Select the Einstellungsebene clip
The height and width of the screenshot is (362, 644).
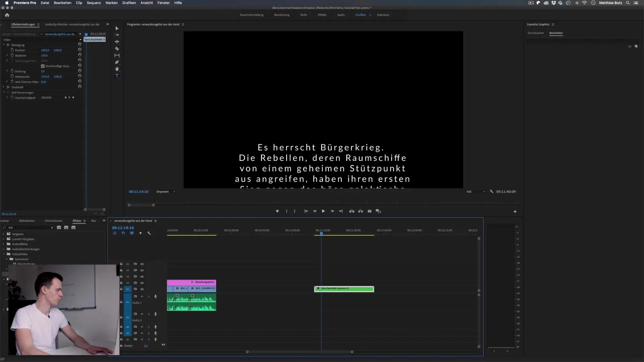[x=192, y=283]
